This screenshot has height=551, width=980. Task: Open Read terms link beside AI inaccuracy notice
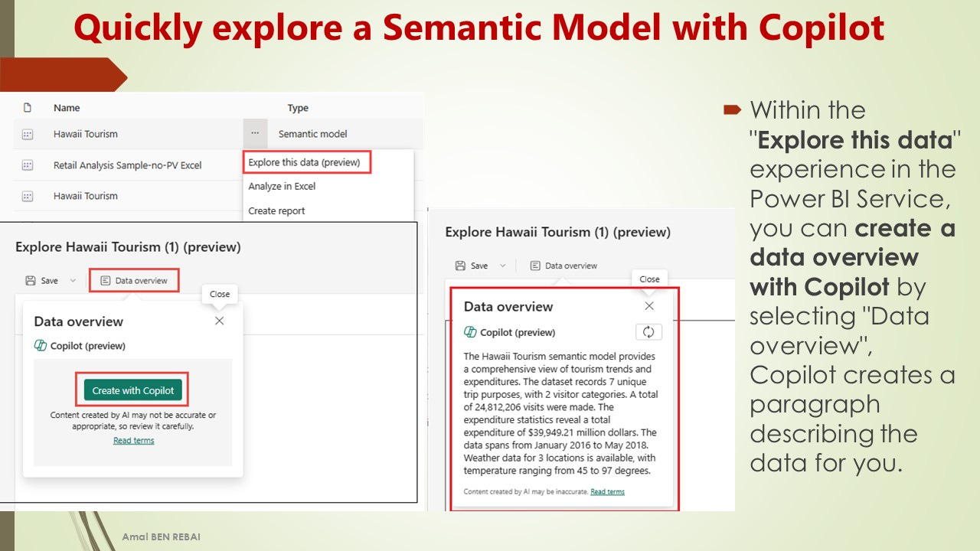(x=607, y=491)
